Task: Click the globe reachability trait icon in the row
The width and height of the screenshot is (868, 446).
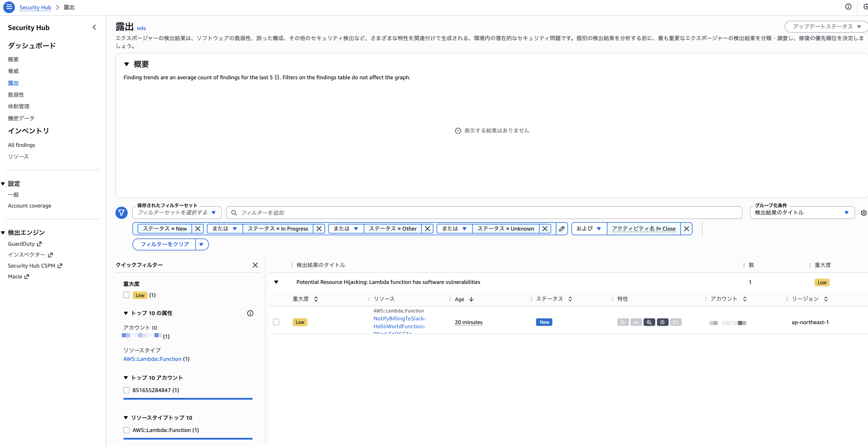Action: (x=623, y=322)
